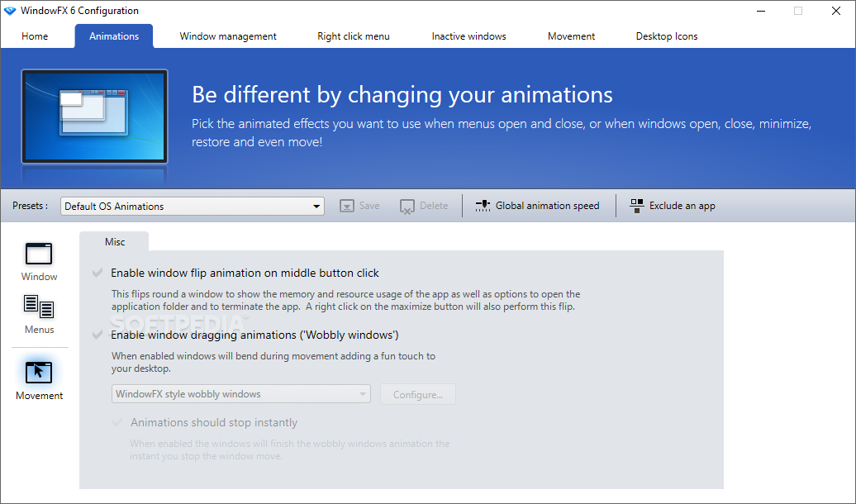Switch to the Animations tab
This screenshot has height=504, width=856.
point(114,36)
